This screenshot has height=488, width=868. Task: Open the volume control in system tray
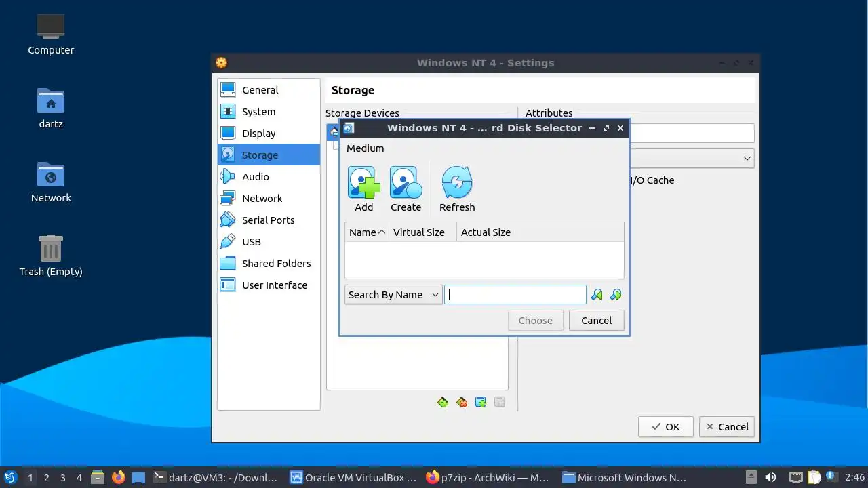(770, 477)
